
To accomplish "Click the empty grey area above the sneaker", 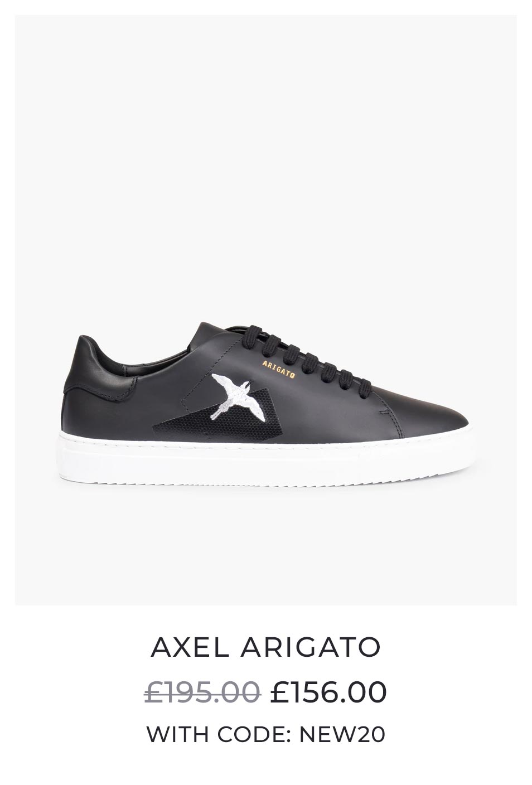I will click(265, 167).
